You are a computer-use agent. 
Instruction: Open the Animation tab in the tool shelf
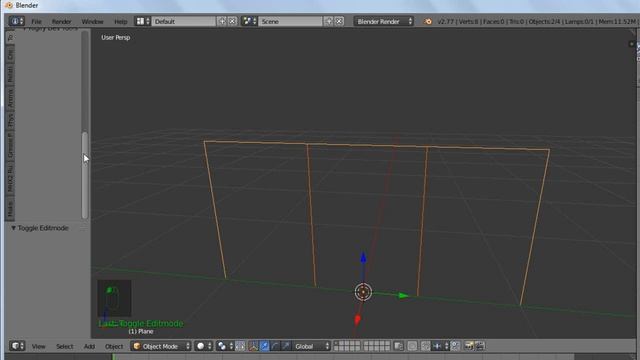pos(10,98)
